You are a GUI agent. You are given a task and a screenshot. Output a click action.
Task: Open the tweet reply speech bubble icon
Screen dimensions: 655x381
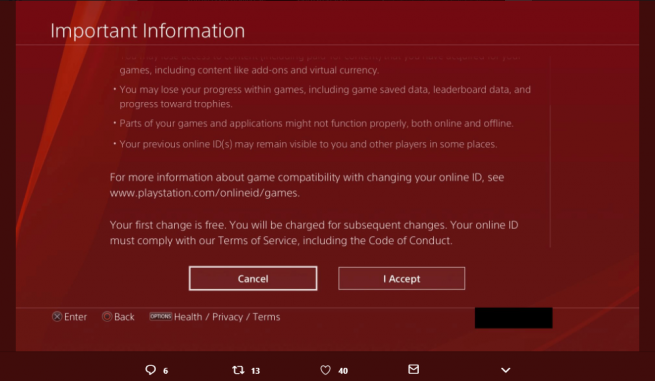click(150, 370)
